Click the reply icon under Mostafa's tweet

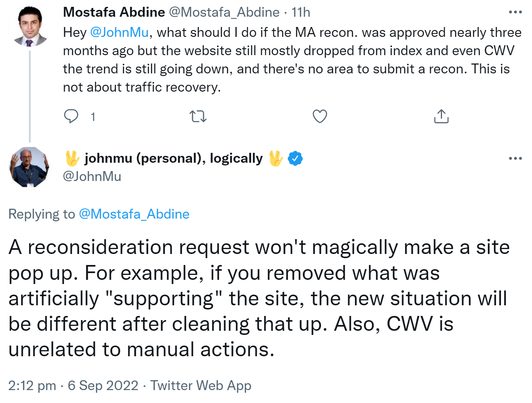tap(71, 116)
